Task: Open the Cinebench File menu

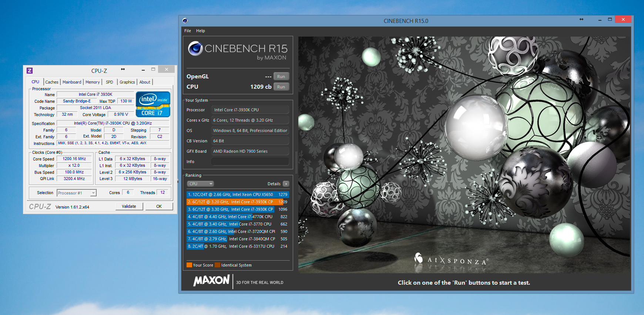Action: (188, 31)
